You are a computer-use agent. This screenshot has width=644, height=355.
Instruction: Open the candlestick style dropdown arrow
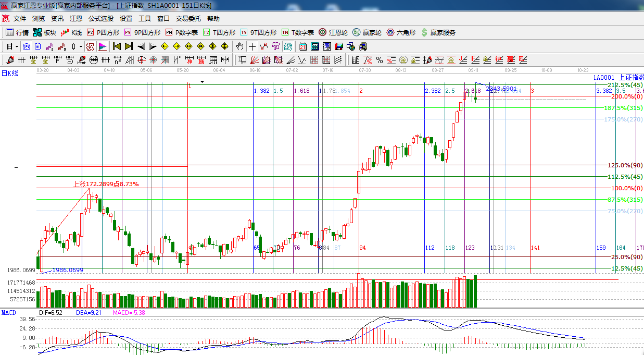[x=81, y=46]
